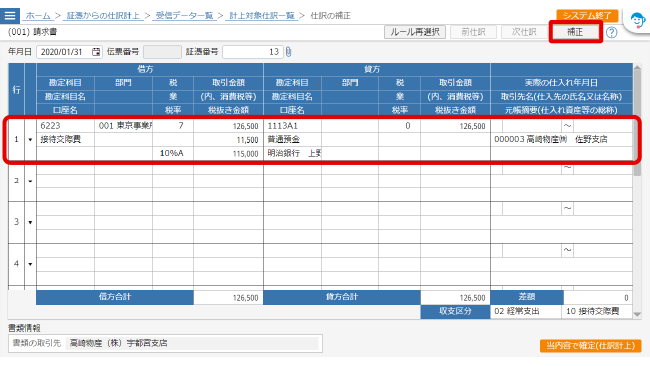Click 当内容で確定(仕訳計上) button

(x=590, y=346)
